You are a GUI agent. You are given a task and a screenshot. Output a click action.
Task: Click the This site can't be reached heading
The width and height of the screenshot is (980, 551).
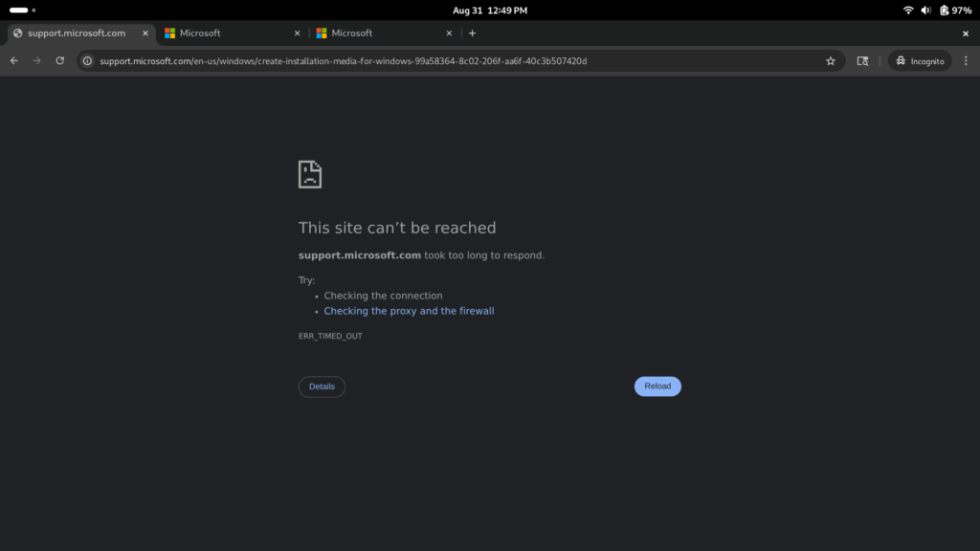pos(397,228)
